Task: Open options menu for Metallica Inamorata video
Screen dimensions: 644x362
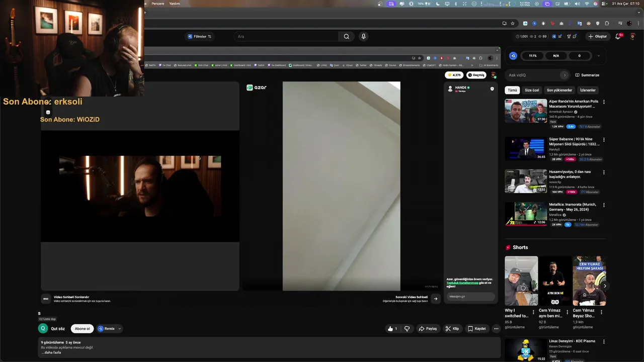Action: pos(604,205)
